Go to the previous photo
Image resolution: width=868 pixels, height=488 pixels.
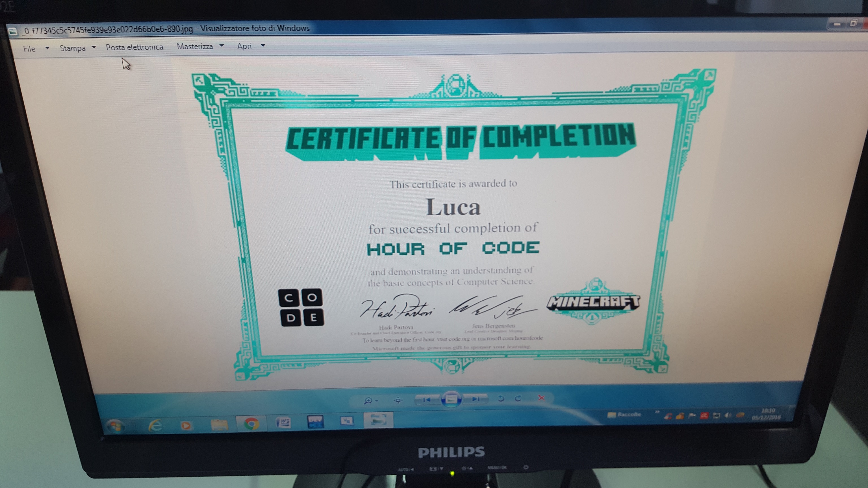click(427, 400)
